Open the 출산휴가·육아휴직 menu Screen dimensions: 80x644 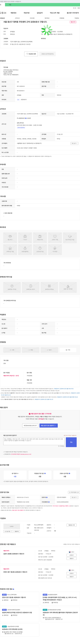(x=73, y=13)
